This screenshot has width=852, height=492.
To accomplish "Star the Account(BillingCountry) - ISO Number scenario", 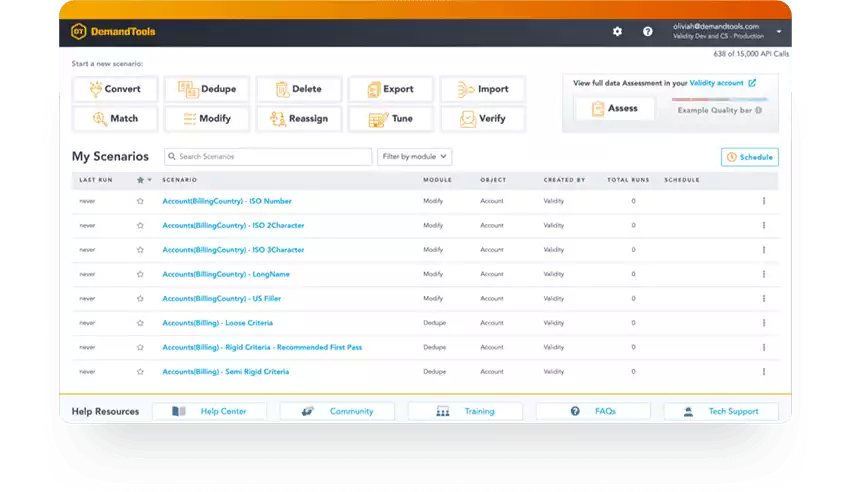I will (140, 201).
